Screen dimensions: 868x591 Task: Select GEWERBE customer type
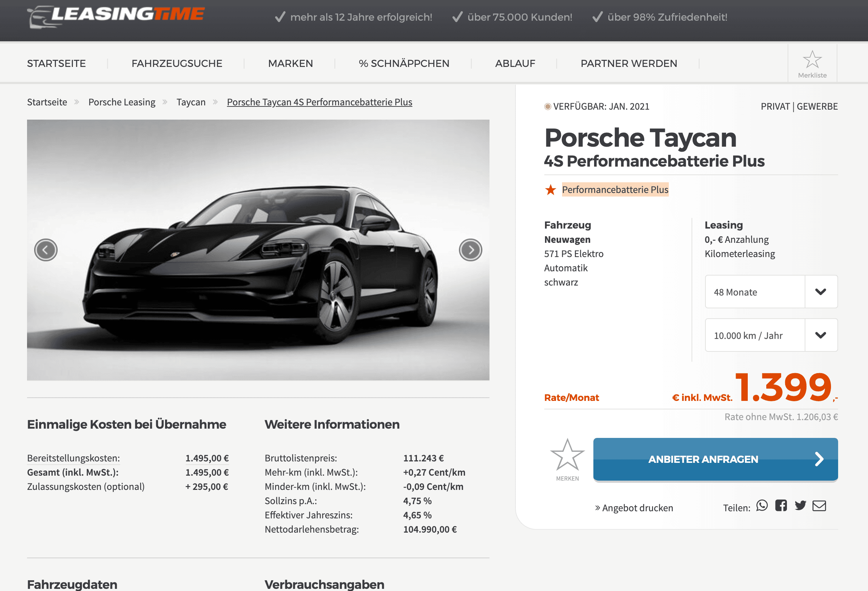[x=817, y=106]
